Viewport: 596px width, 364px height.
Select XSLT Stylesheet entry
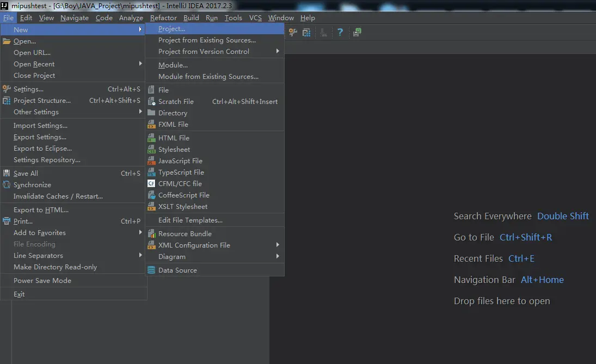[x=215, y=206]
